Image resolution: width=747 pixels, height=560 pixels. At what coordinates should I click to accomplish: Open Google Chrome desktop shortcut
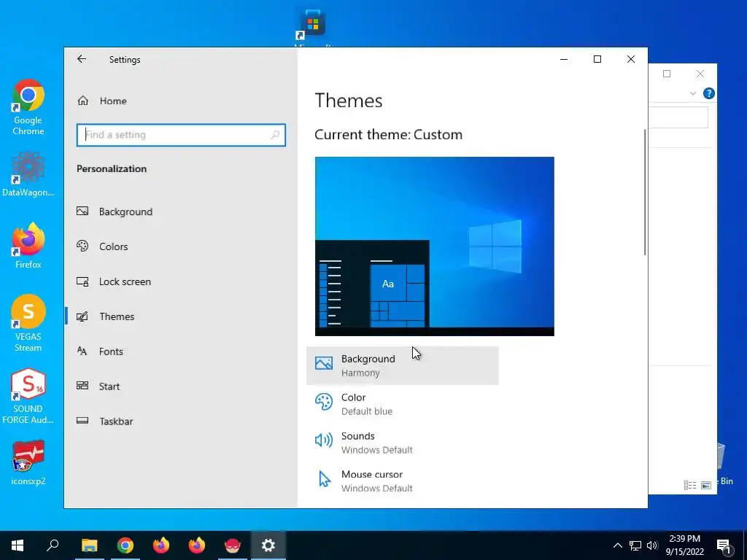point(28,108)
